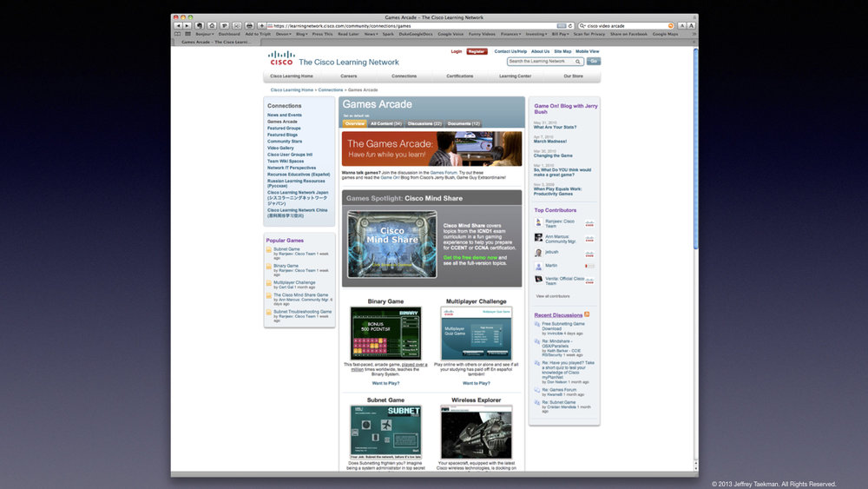The width and height of the screenshot is (868, 489).
Task: Open Google Maps bookmark
Action: 665,34
